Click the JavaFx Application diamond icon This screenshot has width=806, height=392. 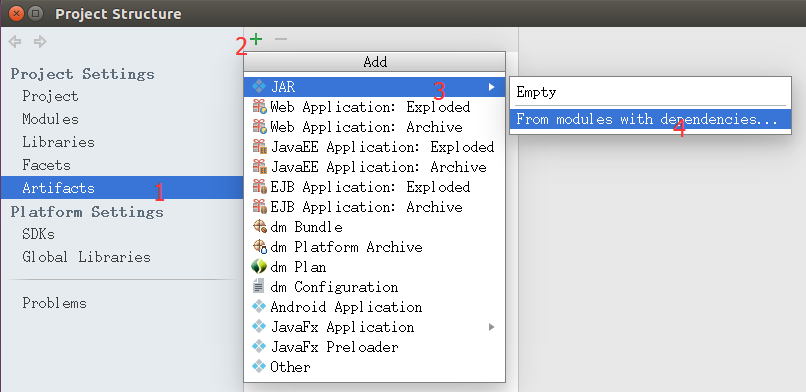point(259,327)
